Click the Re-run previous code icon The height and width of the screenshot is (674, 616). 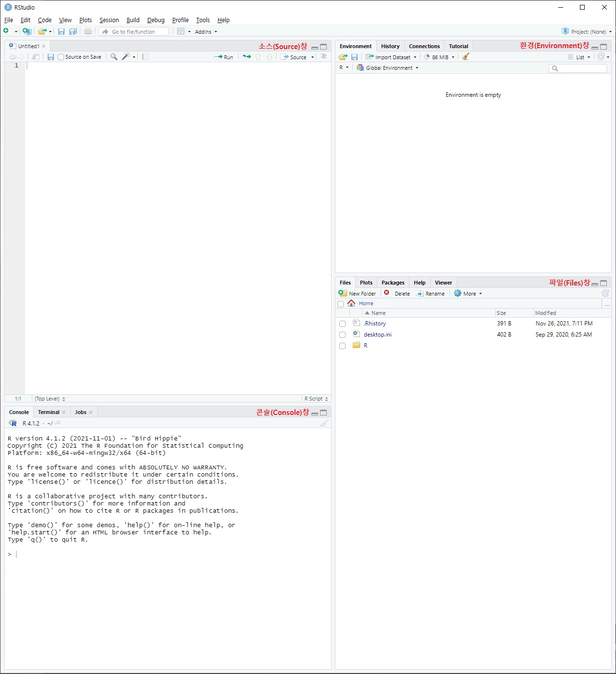(x=246, y=57)
